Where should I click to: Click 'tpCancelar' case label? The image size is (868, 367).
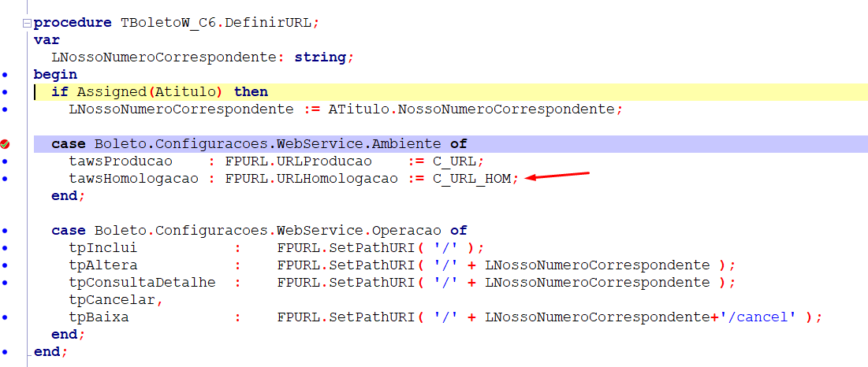pos(112,300)
